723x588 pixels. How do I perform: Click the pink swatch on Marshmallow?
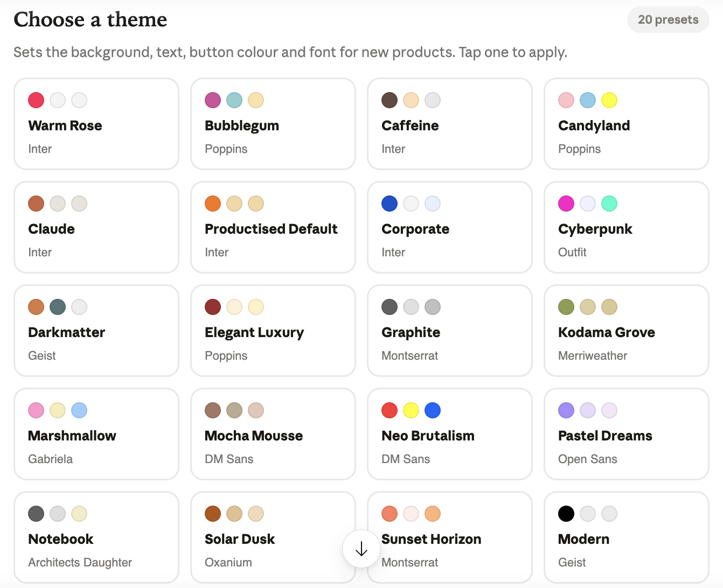coord(36,410)
